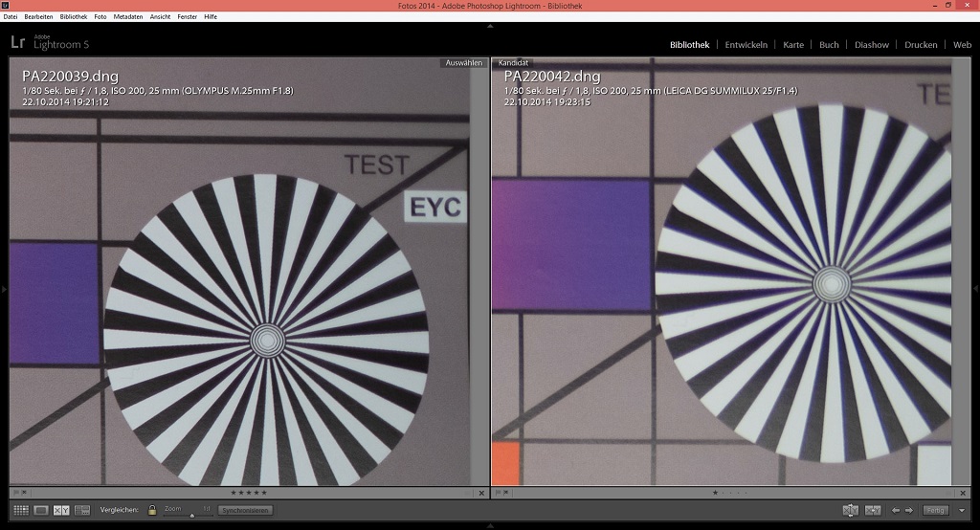Switch to Loupe view
980x530 pixels.
click(41, 510)
